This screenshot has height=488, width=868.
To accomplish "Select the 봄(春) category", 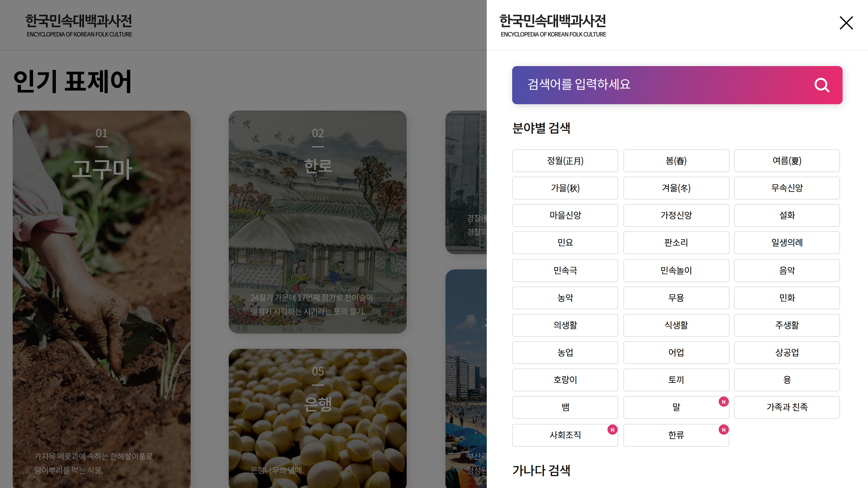I will (676, 161).
